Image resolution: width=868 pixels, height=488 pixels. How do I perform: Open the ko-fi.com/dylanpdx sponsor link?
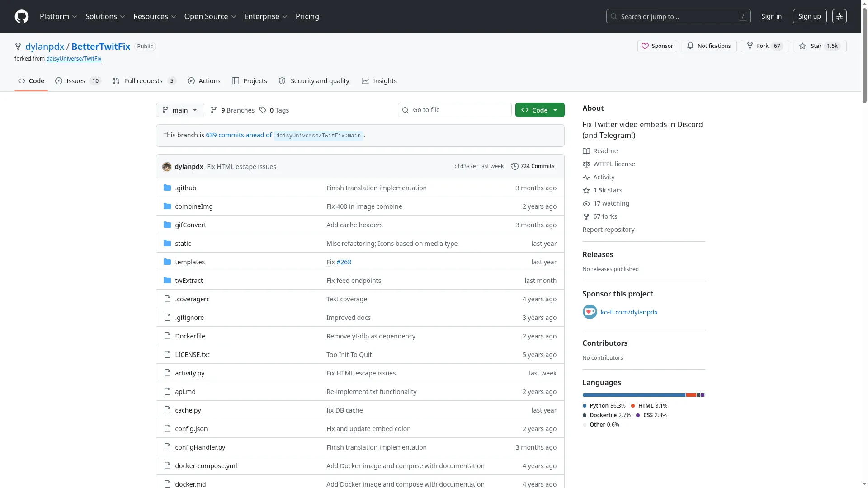(629, 312)
